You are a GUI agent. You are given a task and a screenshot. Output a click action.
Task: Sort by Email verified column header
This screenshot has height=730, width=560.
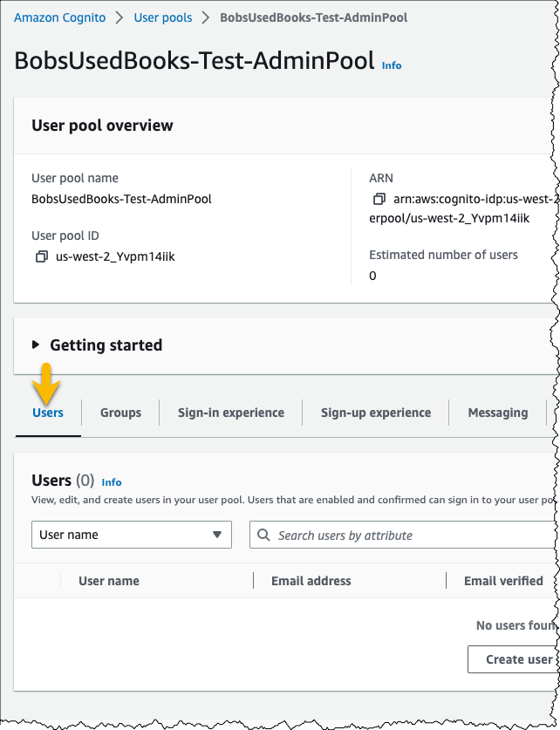[x=503, y=581]
